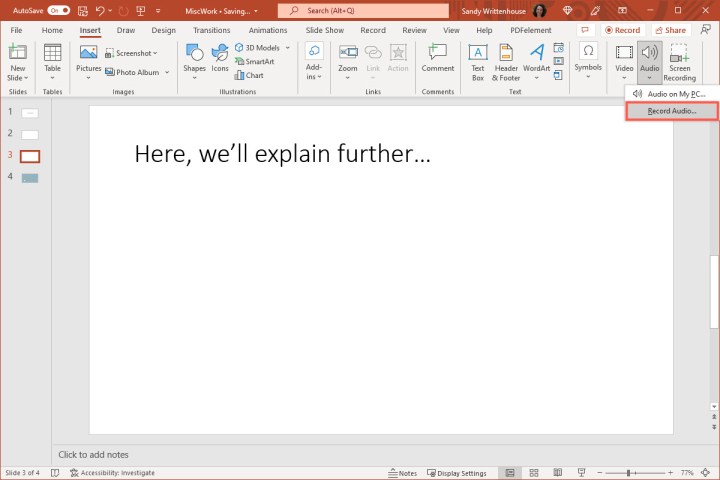This screenshot has height=480, width=720.
Task: Insert a Table
Action: click(x=52, y=62)
